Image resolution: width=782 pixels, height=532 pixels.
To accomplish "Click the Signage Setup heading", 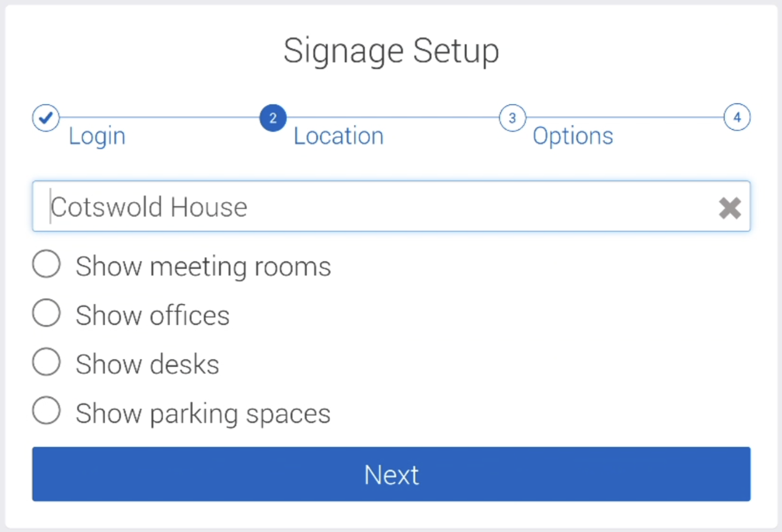I will click(391, 51).
